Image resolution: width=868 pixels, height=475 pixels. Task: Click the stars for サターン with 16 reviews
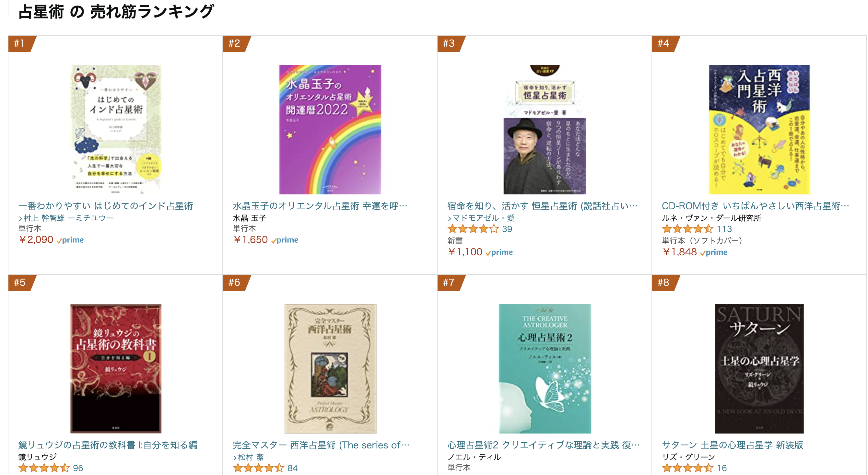pyautogui.click(x=687, y=468)
